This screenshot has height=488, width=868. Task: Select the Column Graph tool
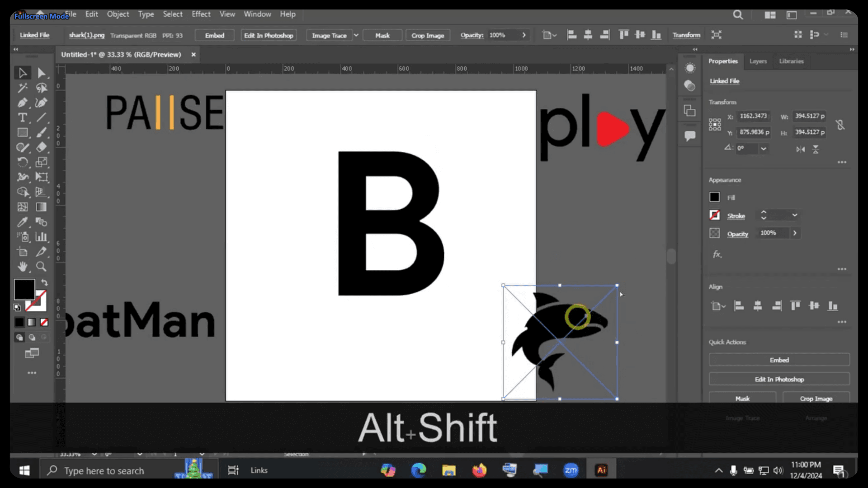coord(41,237)
